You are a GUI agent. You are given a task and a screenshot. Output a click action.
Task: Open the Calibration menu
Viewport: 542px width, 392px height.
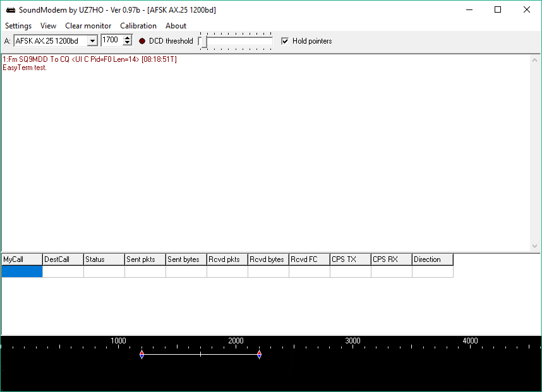138,26
